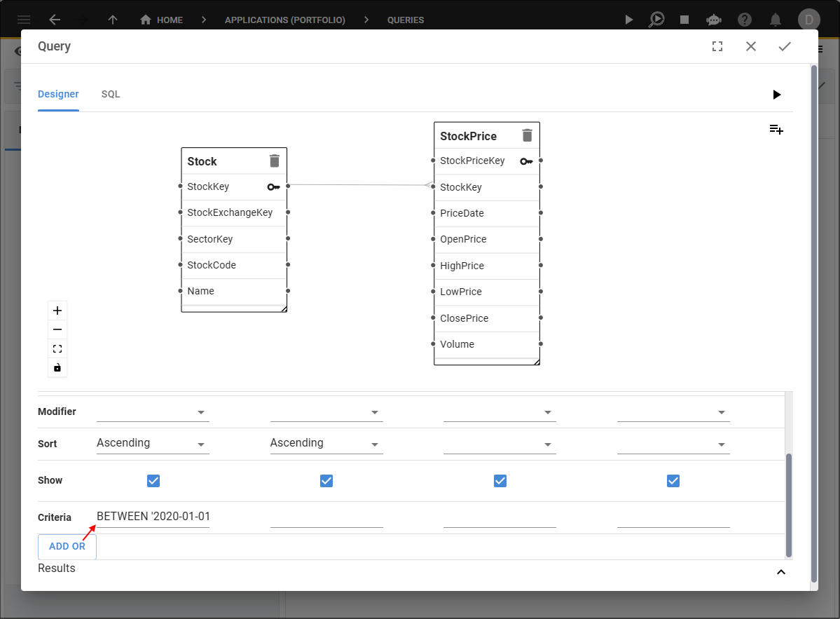Run the query with designer play icon
This screenshot has width=840, height=619.
tap(777, 95)
